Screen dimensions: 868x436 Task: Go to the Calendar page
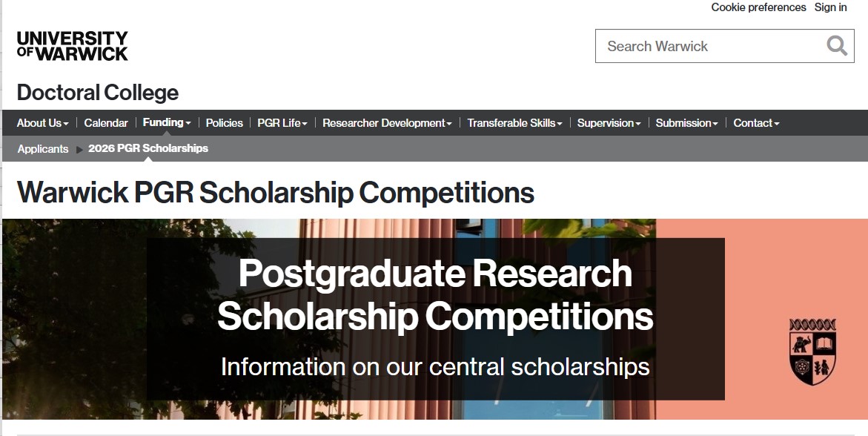click(106, 123)
